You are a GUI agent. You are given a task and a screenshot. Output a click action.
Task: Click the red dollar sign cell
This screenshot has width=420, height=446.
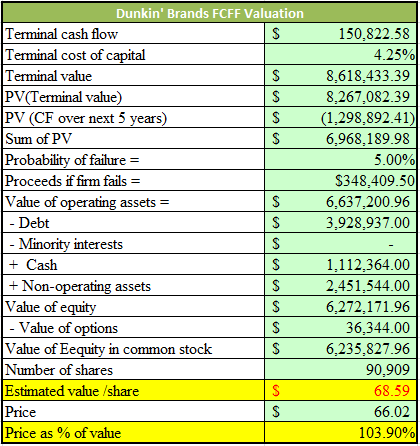click(x=276, y=391)
